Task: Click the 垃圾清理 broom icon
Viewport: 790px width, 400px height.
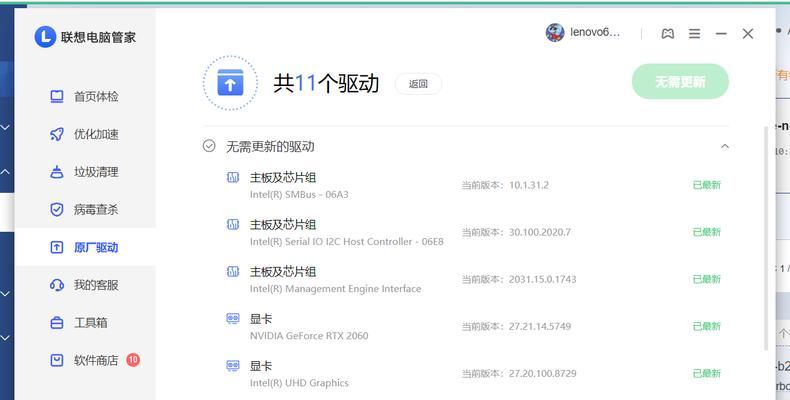Action: [57, 172]
